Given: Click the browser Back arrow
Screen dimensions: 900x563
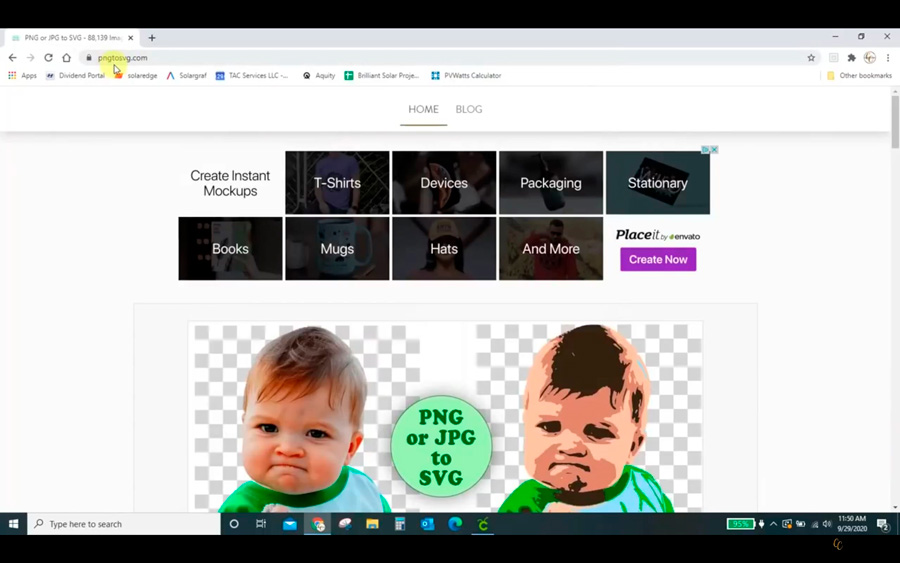Looking at the screenshot, I should click(13, 57).
